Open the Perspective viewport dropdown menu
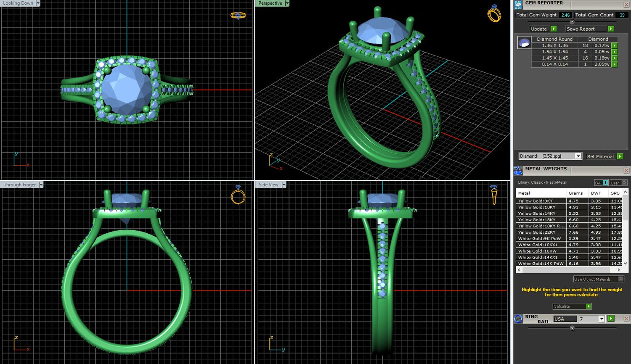The height and width of the screenshot is (364, 631). [287, 3]
